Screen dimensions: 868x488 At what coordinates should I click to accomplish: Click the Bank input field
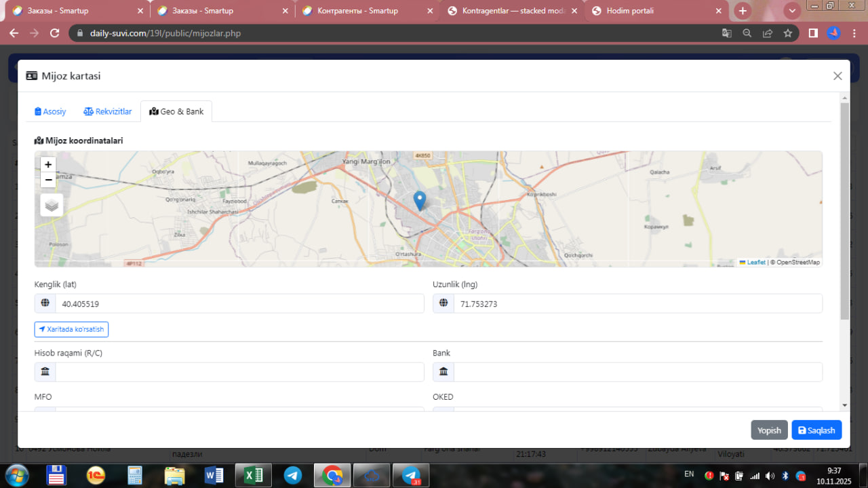637,372
